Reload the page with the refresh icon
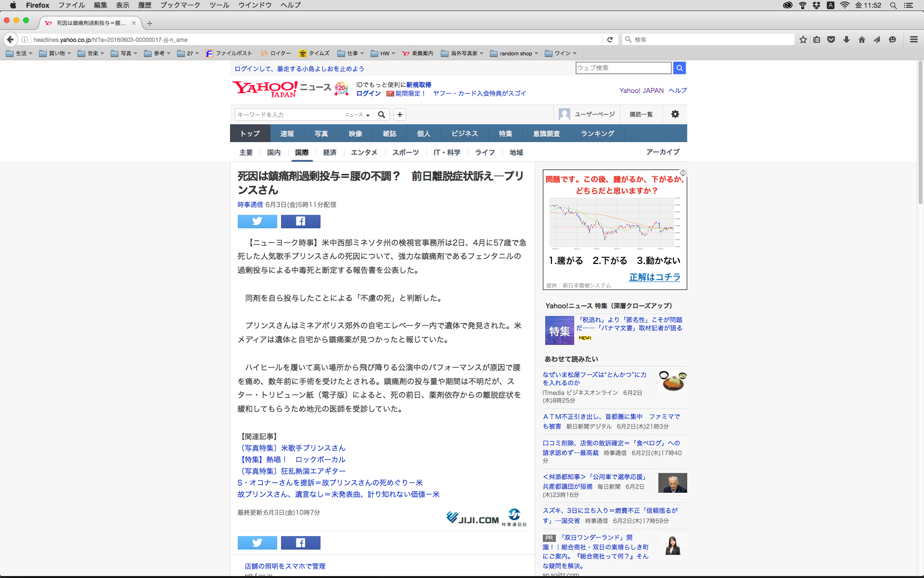This screenshot has height=578, width=924. (x=610, y=39)
